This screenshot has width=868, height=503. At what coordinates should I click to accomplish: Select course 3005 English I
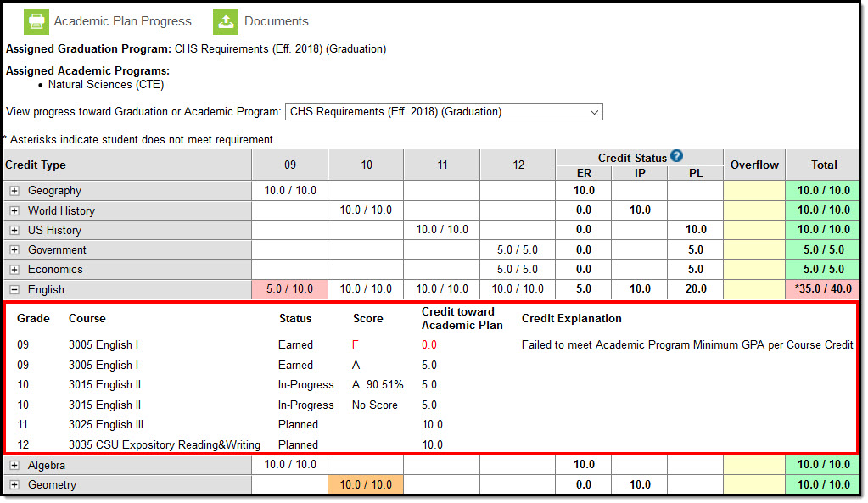[104, 344]
